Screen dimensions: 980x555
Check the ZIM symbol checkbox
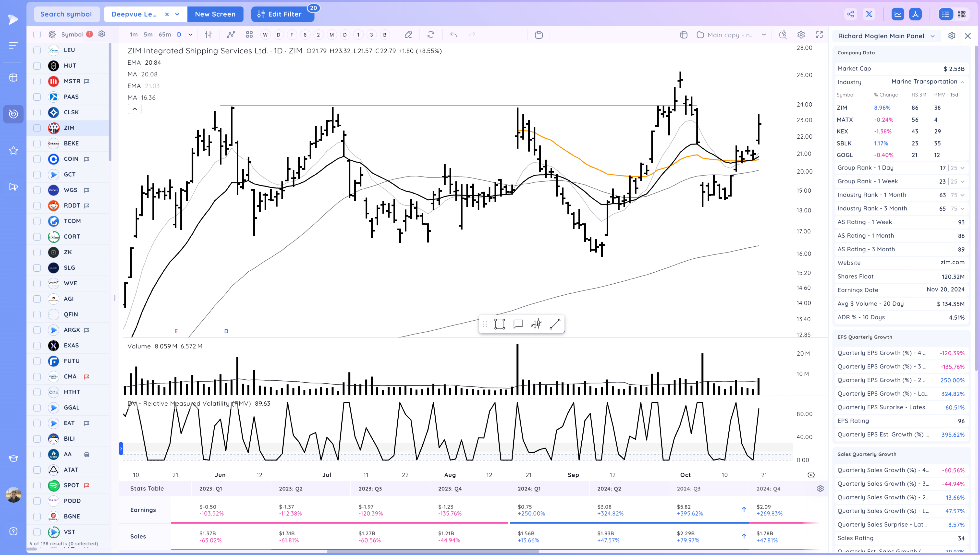click(x=37, y=128)
